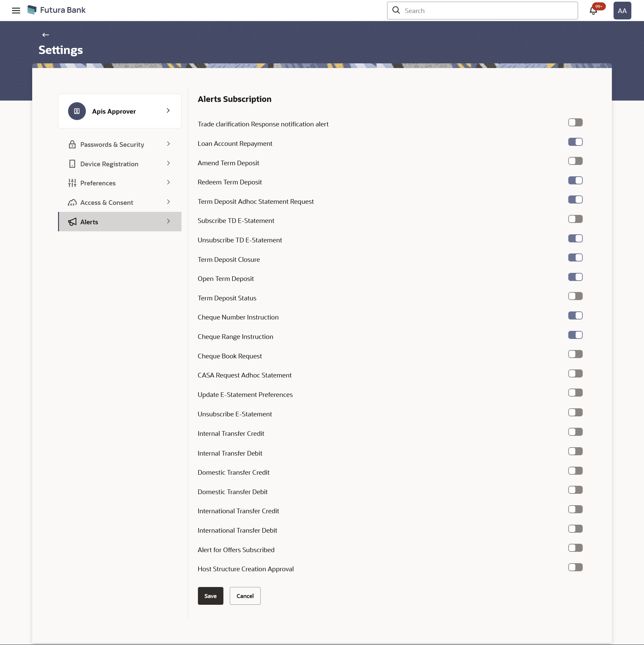
Task: Turn on Cheque Book Request alert
Action: [x=575, y=354]
